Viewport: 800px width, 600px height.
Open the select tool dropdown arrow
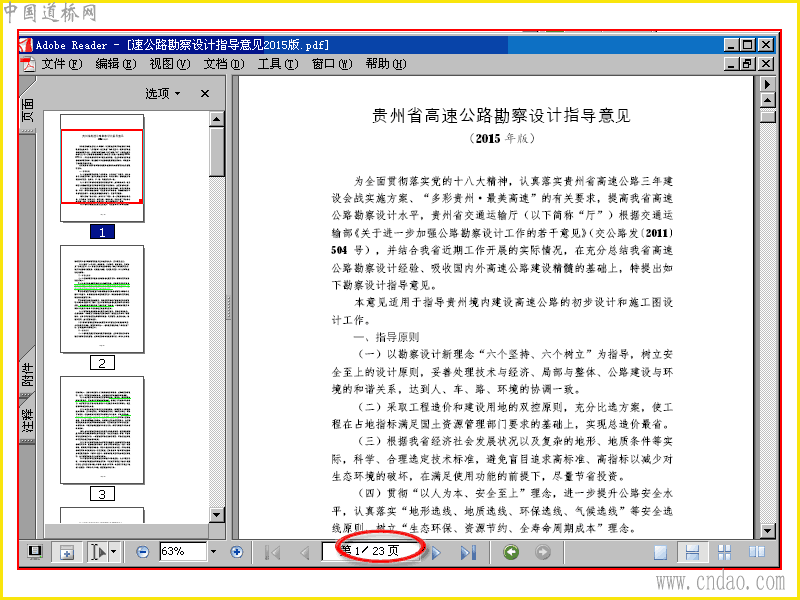coord(113,552)
